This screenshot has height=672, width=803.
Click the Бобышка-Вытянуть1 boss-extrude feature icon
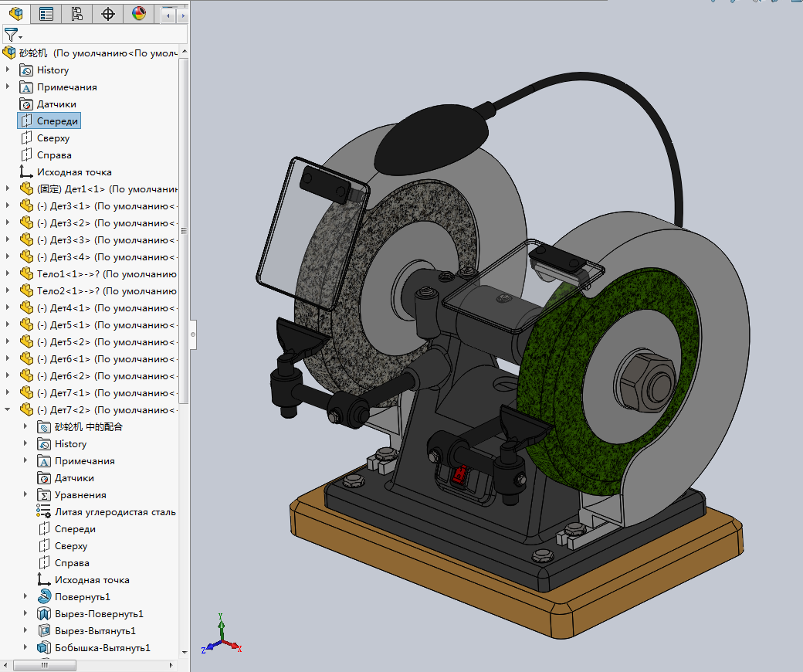coord(44,647)
